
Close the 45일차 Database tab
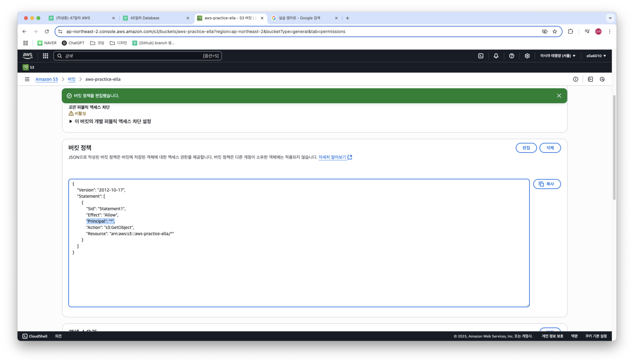click(x=188, y=18)
